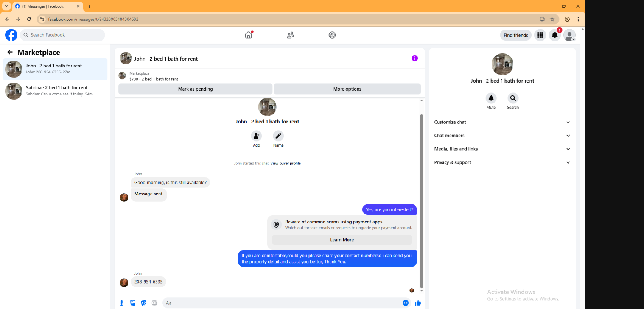Screen dimensions: 644x309
Task: Bookmark this page with star icon
Action: [552, 19]
